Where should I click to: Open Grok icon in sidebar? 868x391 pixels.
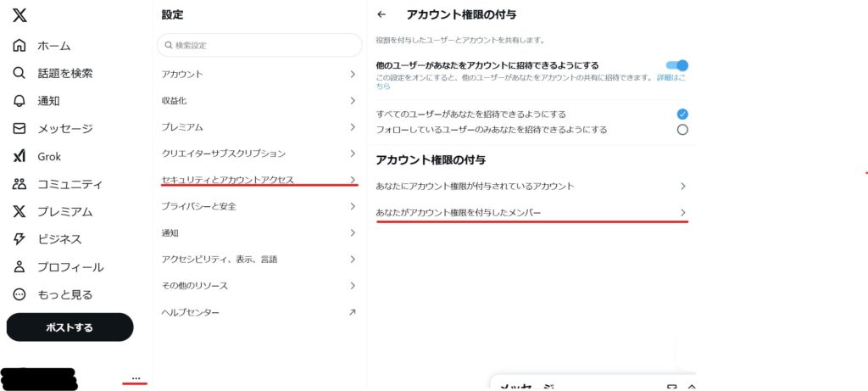[x=19, y=157]
